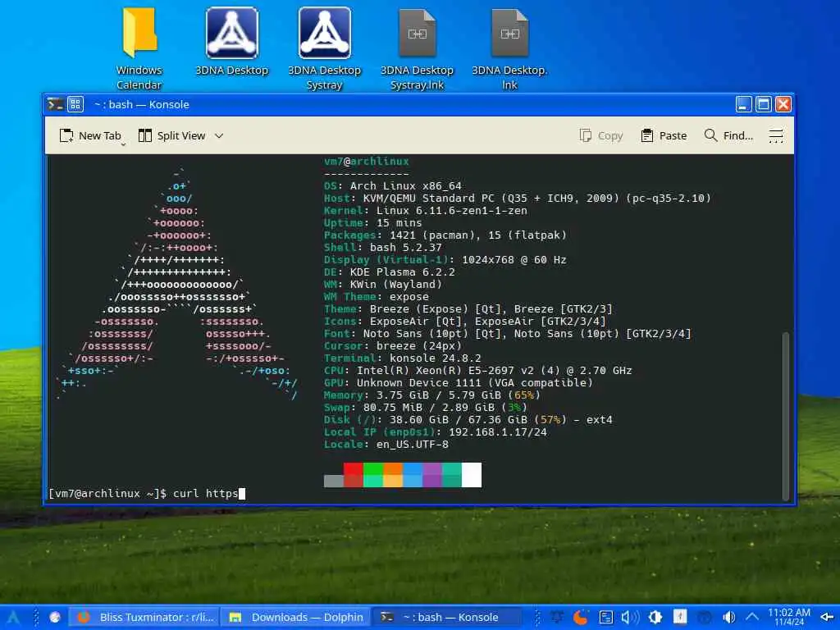Click the white block in neofetch palette

pos(472,475)
